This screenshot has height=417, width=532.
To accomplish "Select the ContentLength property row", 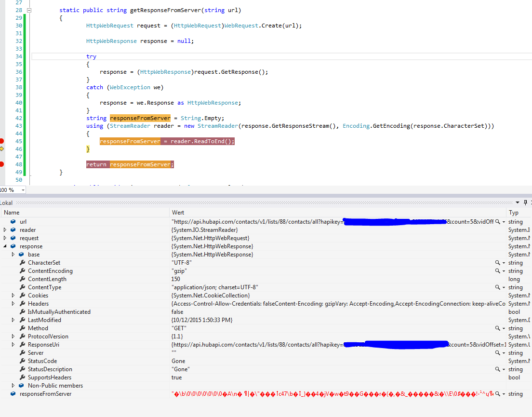I will click(266, 279).
